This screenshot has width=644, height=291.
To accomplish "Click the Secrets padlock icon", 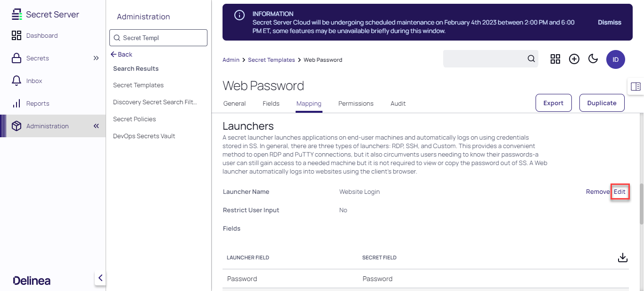I will click(17, 58).
